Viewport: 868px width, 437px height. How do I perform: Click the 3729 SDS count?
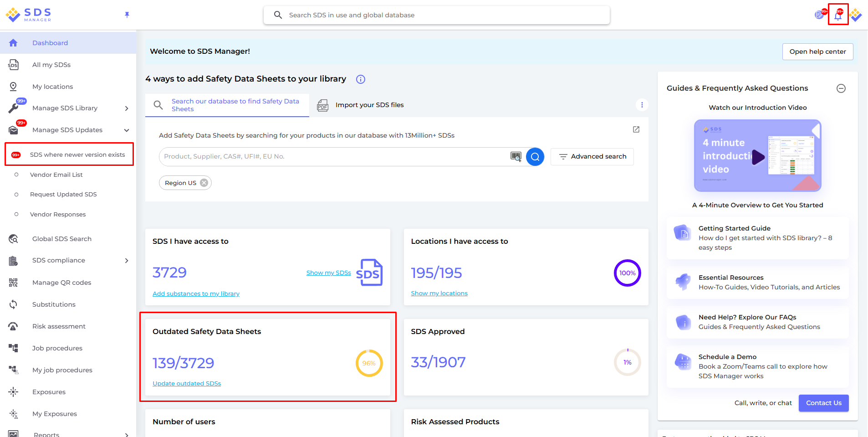(169, 272)
